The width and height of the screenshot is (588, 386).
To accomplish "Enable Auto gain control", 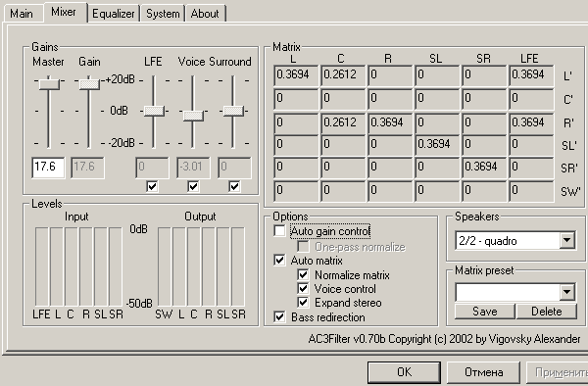I will point(279,231).
